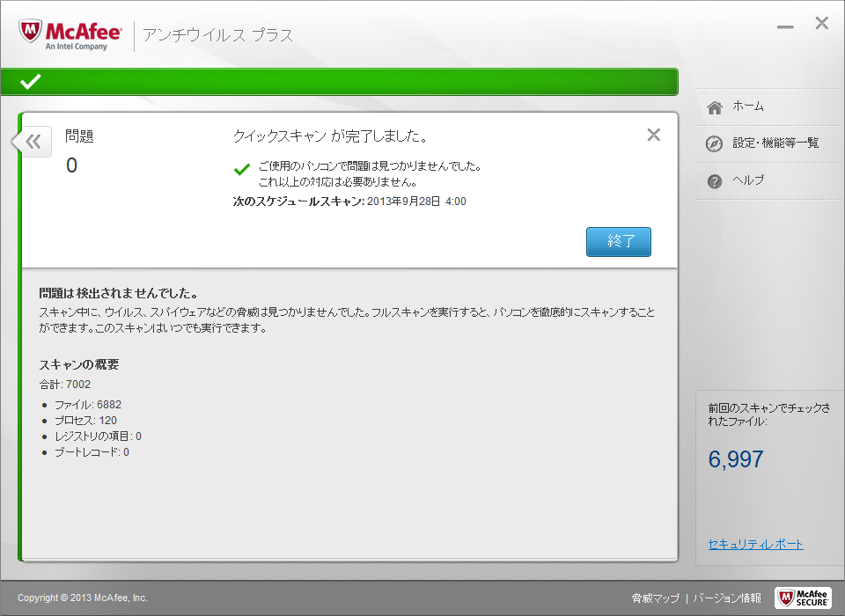Viewport: 845px width, 616px height.
Task: Click the 合計: 7002 total line
Action: pos(64,385)
